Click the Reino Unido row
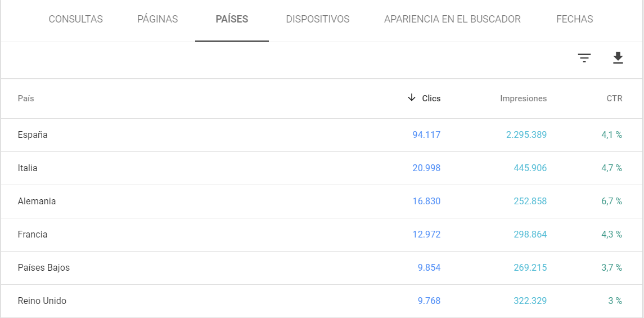 (42, 301)
